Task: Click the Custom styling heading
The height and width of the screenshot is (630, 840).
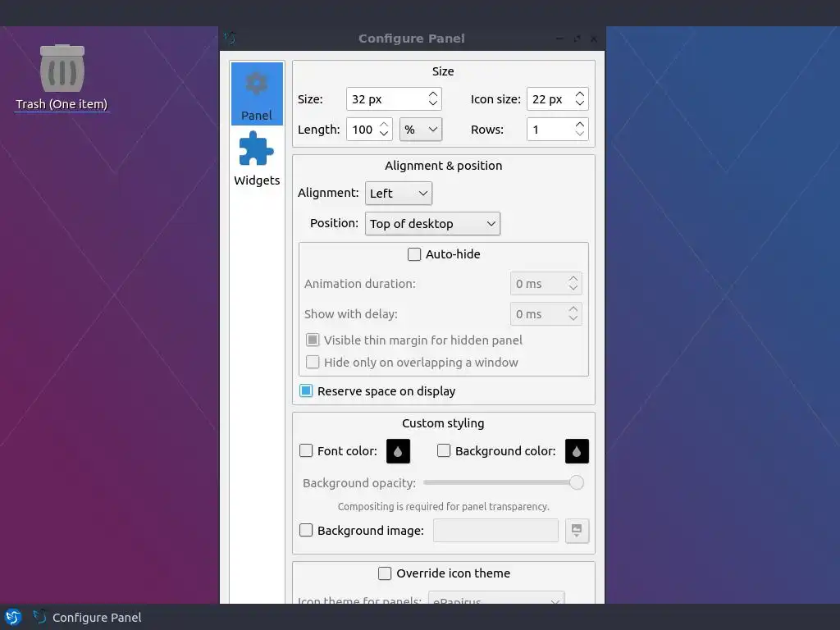Action: click(x=443, y=423)
